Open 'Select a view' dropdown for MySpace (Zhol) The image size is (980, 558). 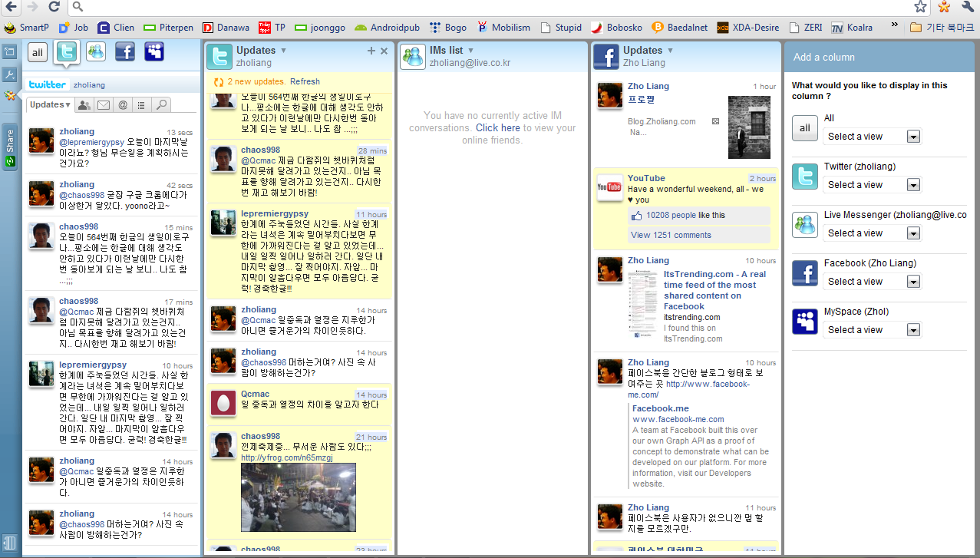point(872,330)
